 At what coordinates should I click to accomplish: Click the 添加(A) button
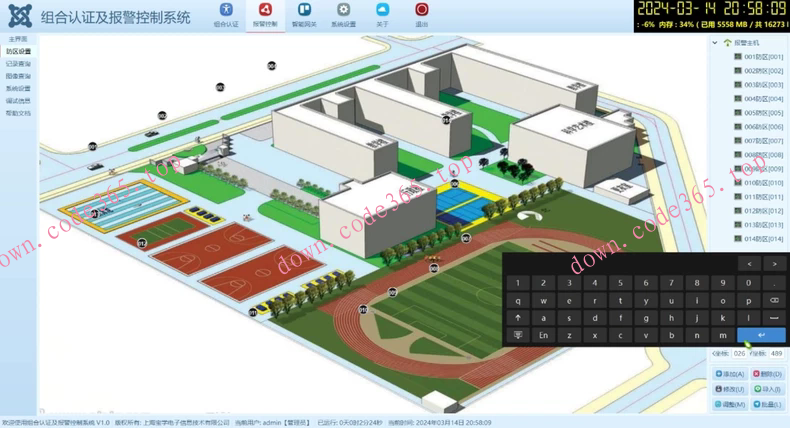coord(730,374)
